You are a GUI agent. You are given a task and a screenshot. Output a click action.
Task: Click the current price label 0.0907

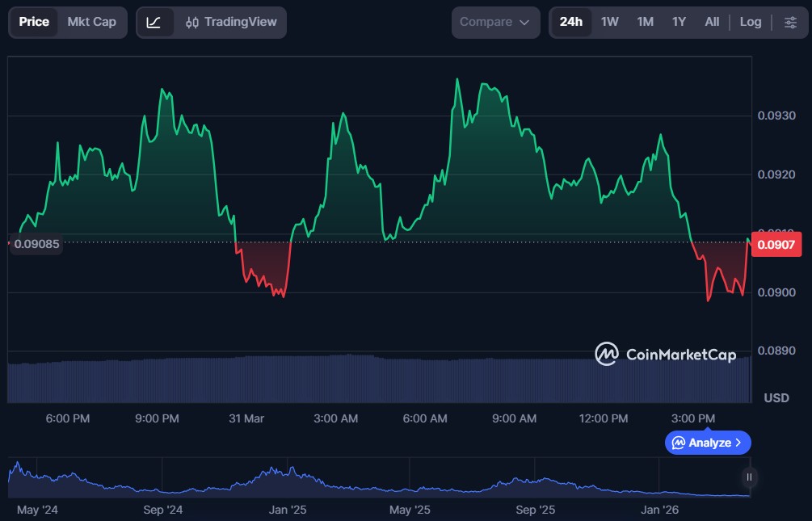[x=776, y=244]
